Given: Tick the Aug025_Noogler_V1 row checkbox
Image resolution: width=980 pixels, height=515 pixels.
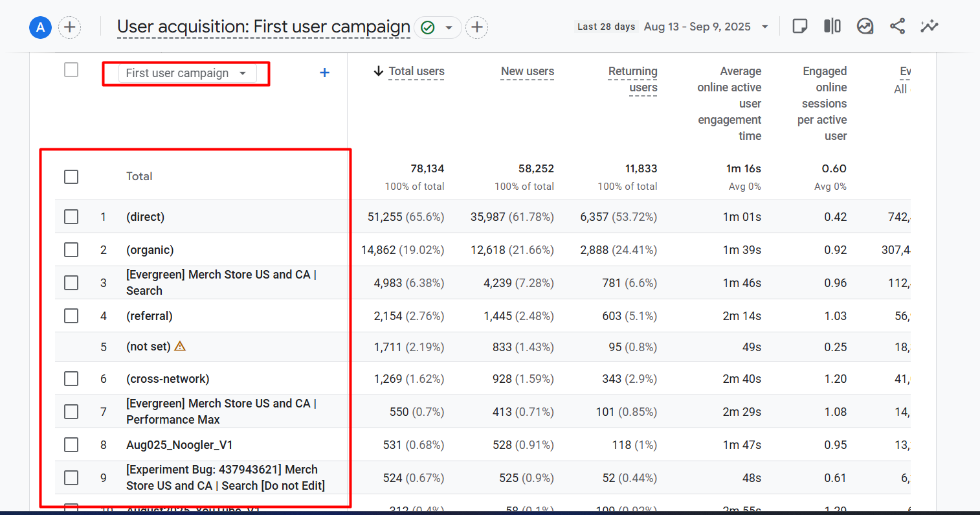Looking at the screenshot, I should pos(71,445).
